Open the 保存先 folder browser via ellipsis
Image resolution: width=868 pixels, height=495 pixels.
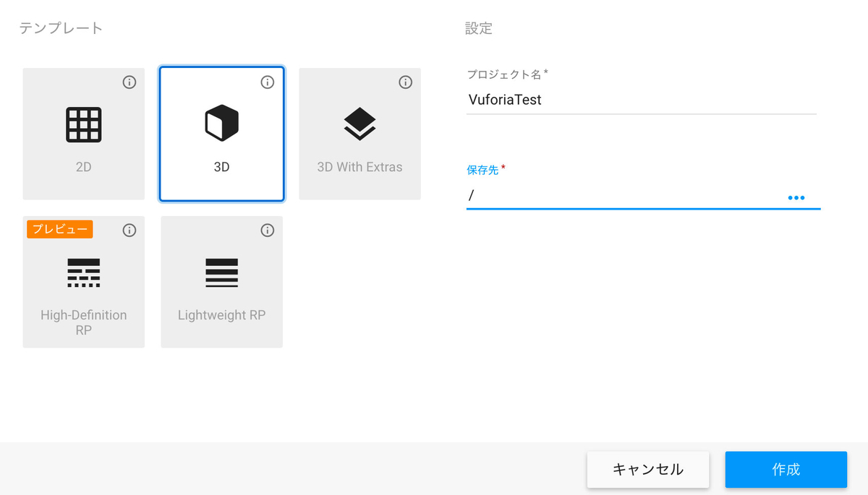[796, 197]
